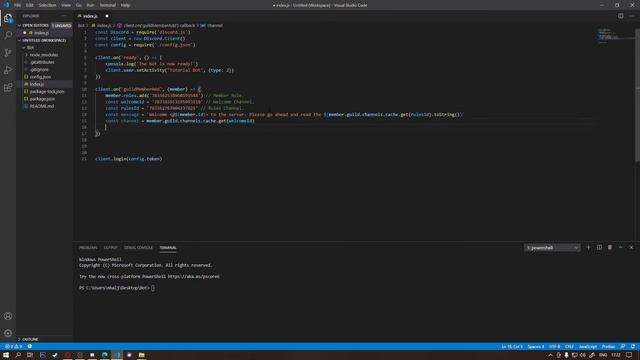640x360 pixels.
Task: Click the Ln, Col cursor position indicator
Action: pos(512,347)
